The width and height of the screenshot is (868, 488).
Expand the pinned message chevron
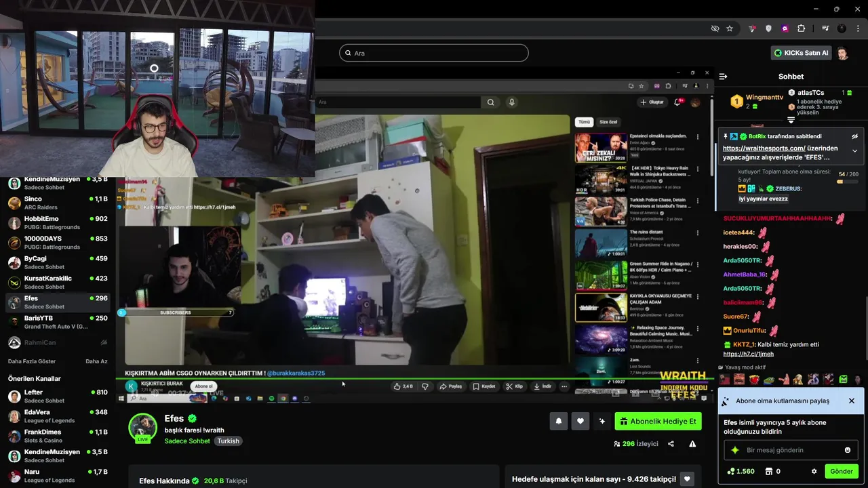tap(854, 150)
